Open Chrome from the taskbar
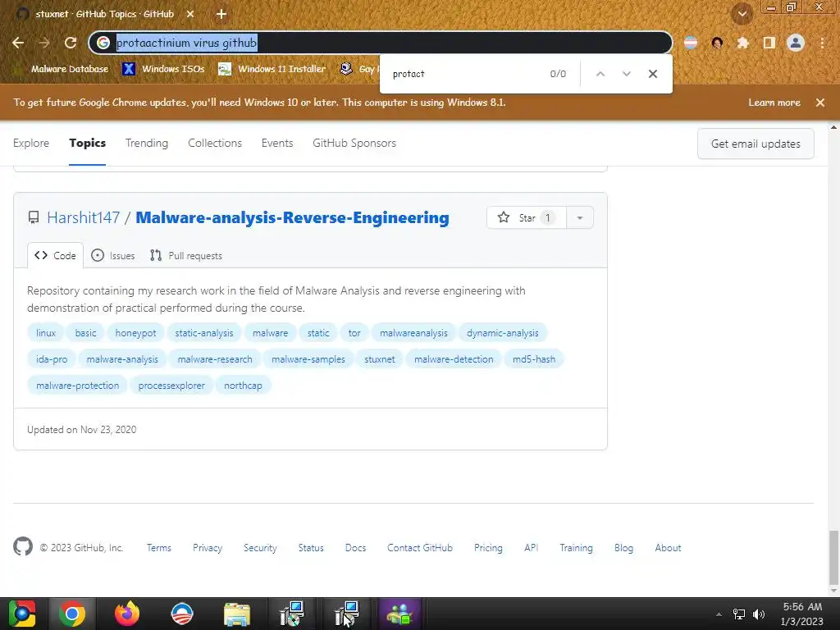Image resolution: width=840 pixels, height=630 pixels. [x=72, y=614]
